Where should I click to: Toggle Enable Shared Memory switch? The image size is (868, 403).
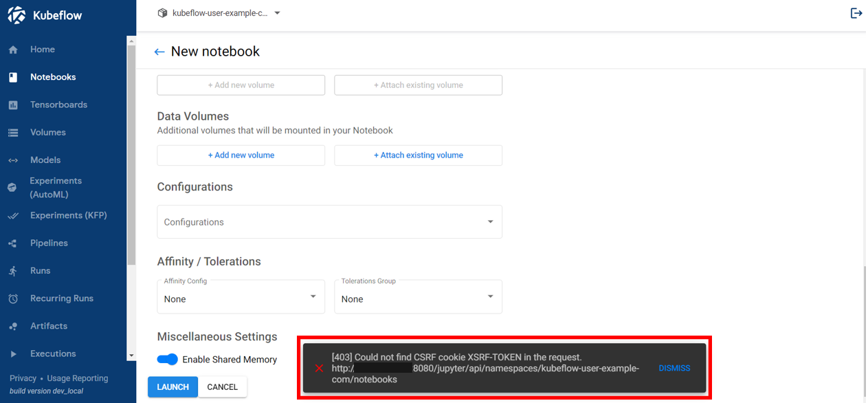pos(168,359)
